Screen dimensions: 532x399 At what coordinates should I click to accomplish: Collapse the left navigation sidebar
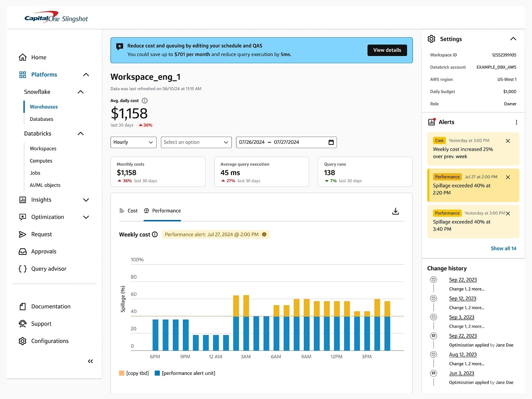pyautogui.click(x=90, y=361)
